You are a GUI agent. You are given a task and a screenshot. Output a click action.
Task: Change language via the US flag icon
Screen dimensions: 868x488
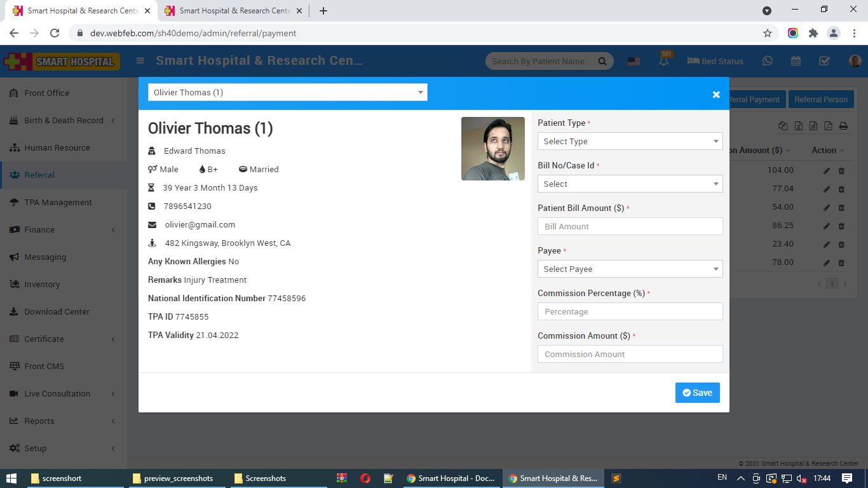tap(634, 60)
